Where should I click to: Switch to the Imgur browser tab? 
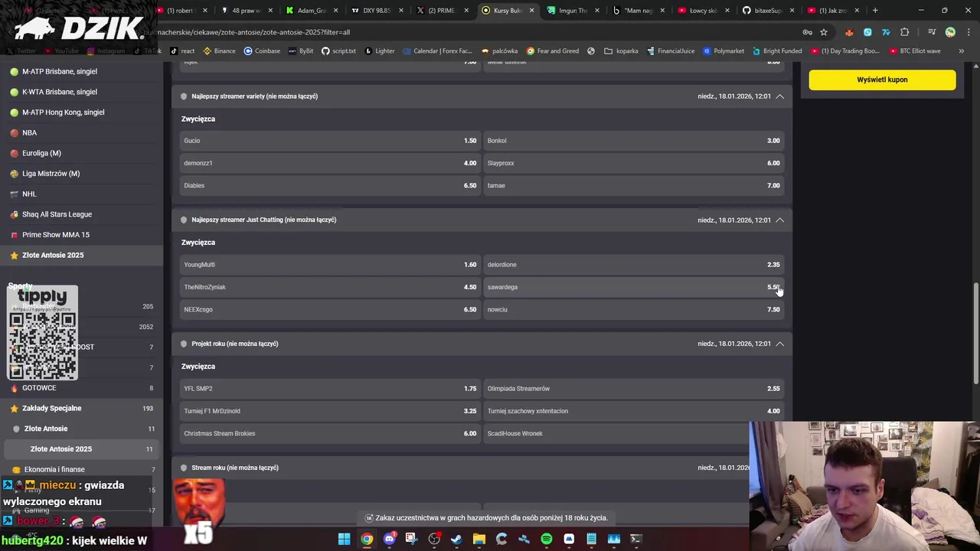click(x=573, y=11)
